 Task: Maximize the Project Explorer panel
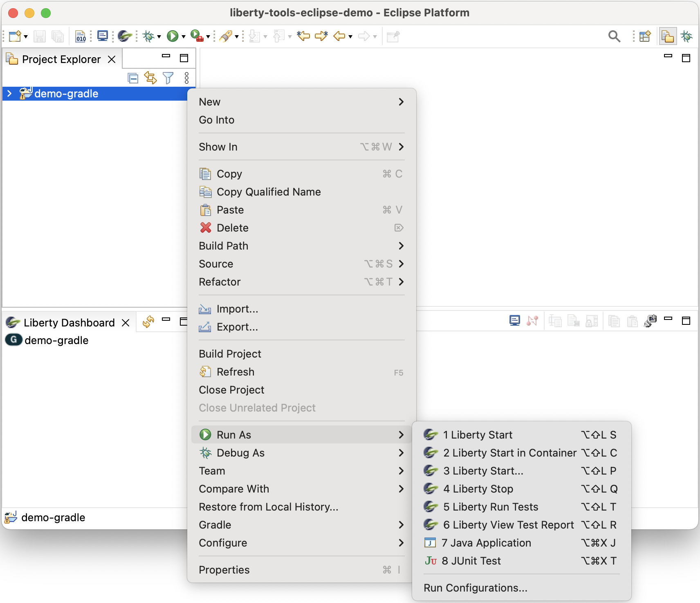[x=184, y=58]
